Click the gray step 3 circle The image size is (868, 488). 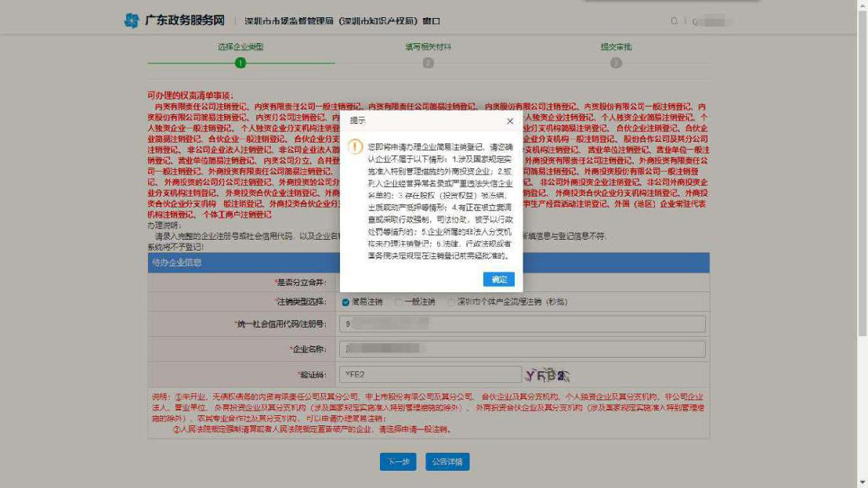(x=616, y=63)
